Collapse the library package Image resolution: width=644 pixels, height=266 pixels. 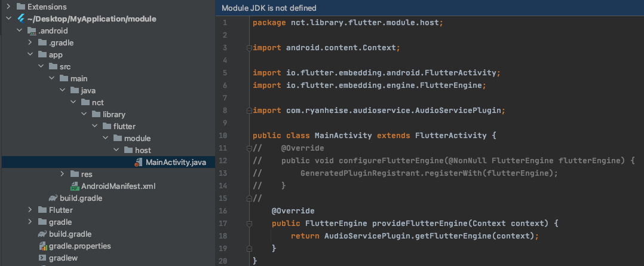pyautogui.click(x=84, y=114)
